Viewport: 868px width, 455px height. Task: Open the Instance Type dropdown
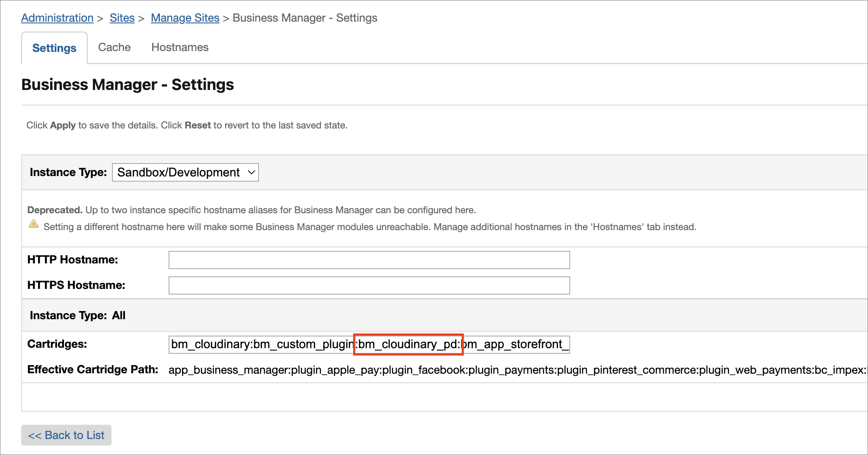(x=185, y=172)
